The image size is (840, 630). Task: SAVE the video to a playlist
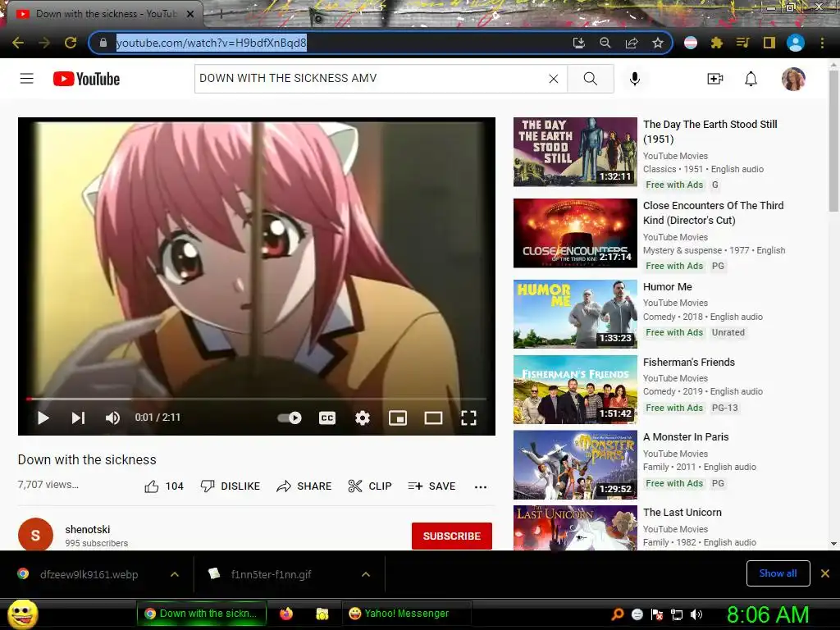pos(431,486)
